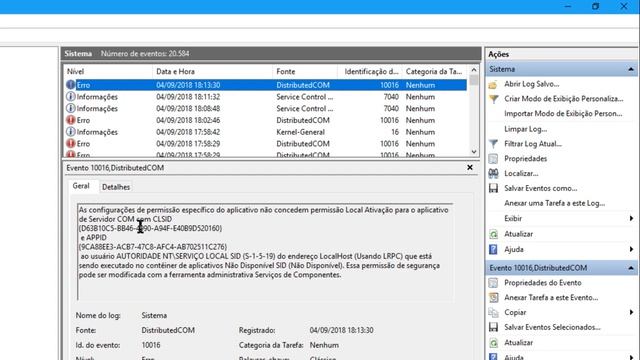
Task: Close the Evento 10016 preview pane
Action: 470,167
